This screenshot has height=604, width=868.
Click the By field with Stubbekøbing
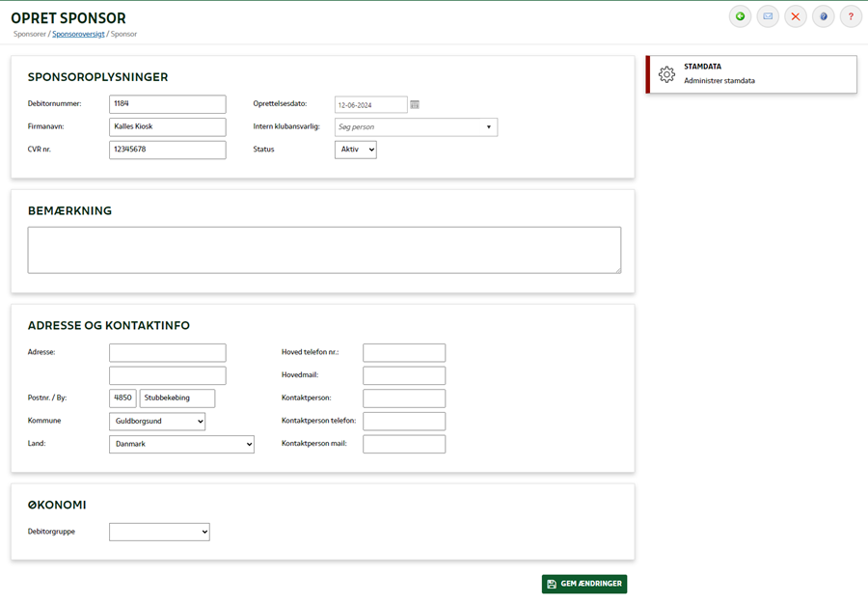(x=177, y=398)
